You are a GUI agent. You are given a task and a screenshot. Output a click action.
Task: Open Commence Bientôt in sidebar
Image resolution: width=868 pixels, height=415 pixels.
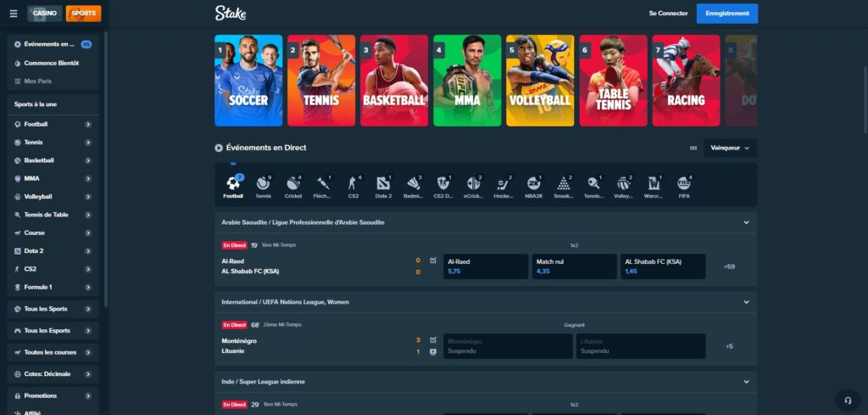[x=53, y=63]
